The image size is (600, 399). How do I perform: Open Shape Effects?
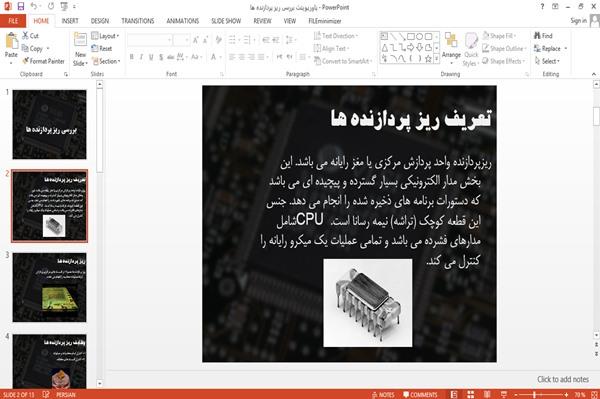(503, 61)
